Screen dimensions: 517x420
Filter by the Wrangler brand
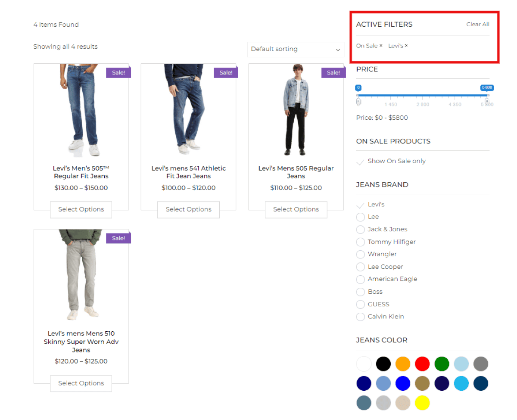tap(361, 255)
